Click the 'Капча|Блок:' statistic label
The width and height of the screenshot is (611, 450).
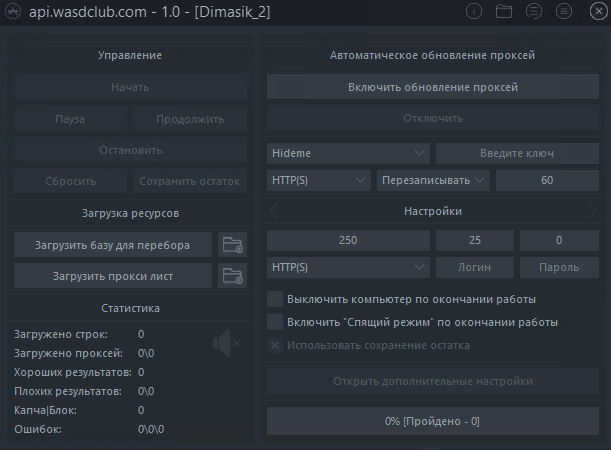[45, 410]
